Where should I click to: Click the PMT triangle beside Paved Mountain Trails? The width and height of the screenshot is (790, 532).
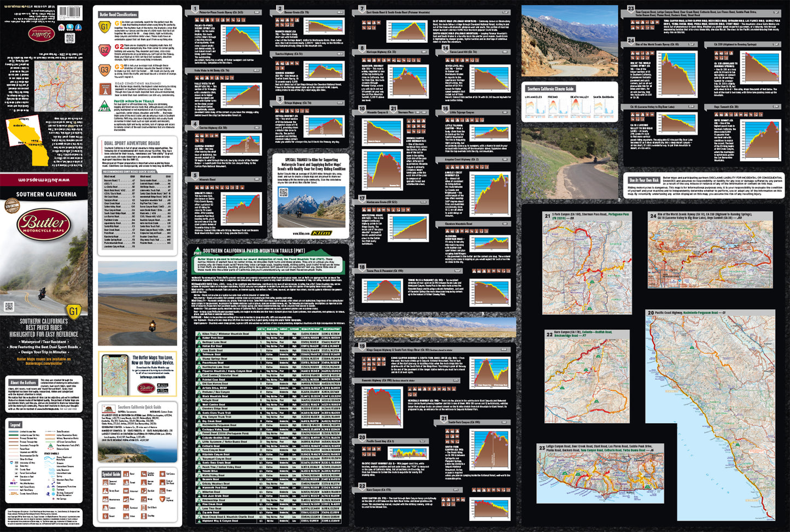pos(104,106)
